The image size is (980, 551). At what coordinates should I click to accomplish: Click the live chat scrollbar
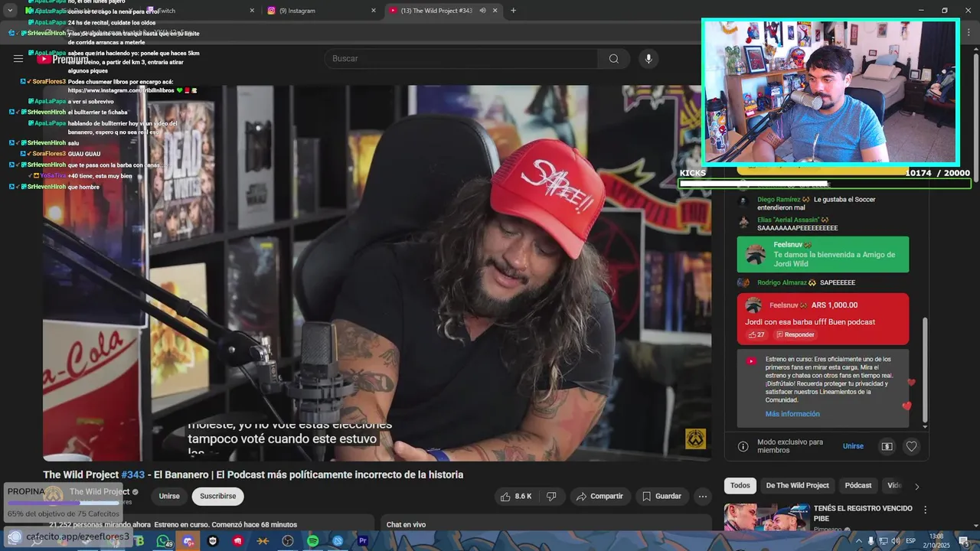925,371
